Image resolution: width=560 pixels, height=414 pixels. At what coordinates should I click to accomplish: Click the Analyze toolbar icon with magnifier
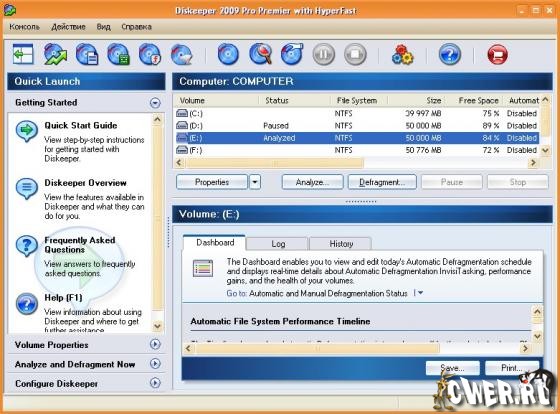point(260,54)
